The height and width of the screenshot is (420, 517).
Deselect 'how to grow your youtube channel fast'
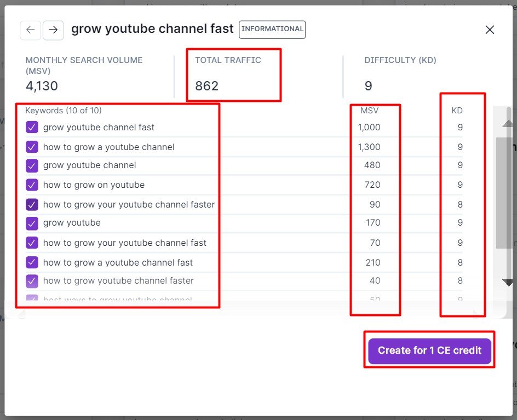32,243
